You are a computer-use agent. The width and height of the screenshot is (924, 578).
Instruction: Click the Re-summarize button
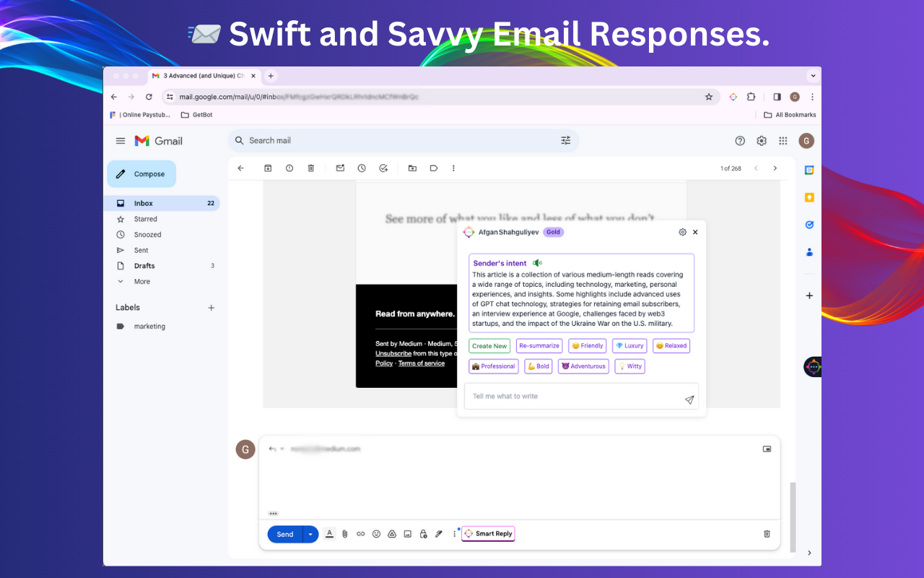(539, 346)
